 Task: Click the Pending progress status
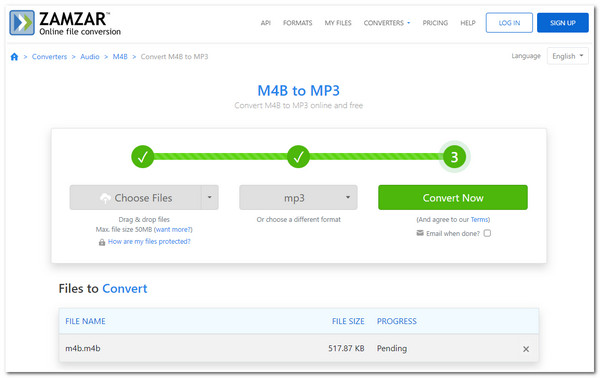tap(392, 349)
